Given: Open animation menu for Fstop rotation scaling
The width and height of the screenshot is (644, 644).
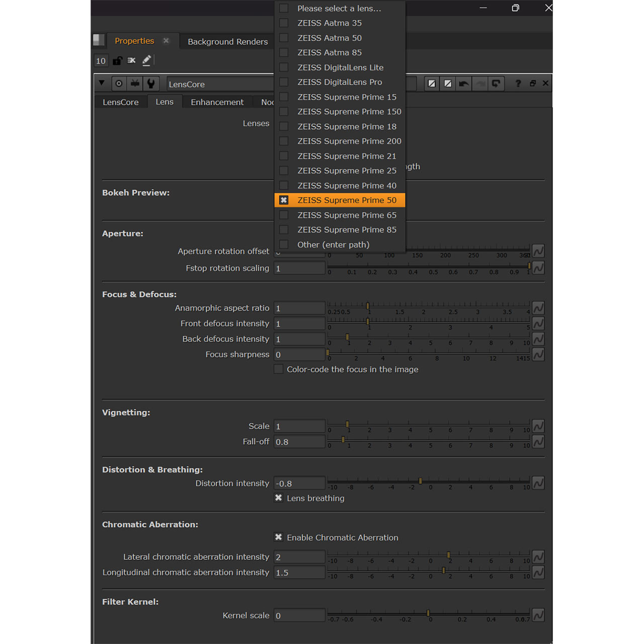Looking at the screenshot, I should click(538, 268).
